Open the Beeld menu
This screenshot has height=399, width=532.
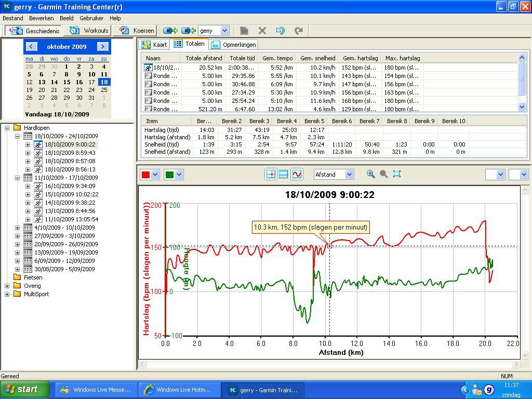coord(66,18)
